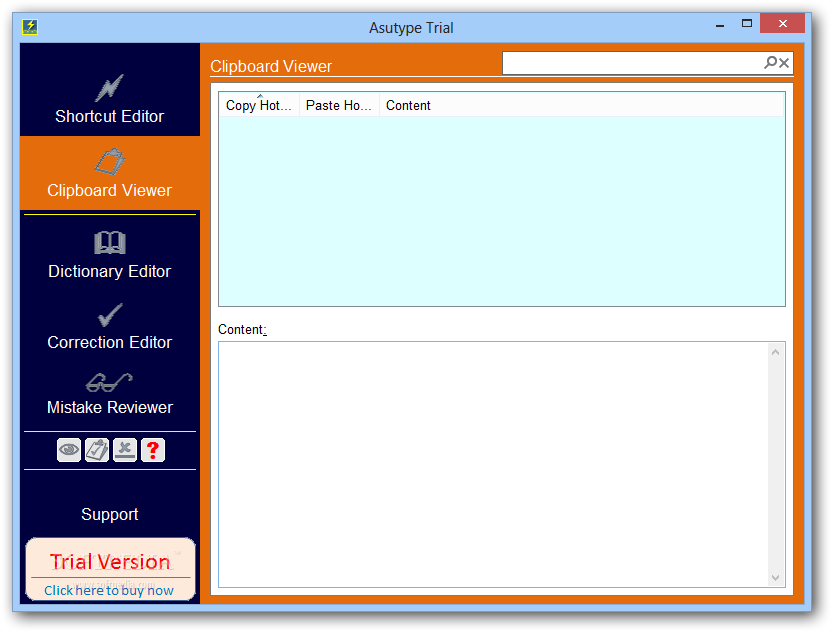The width and height of the screenshot is (832, 632).
Task: Click the Mistake Reviewer label
Action: coord(110,407)
